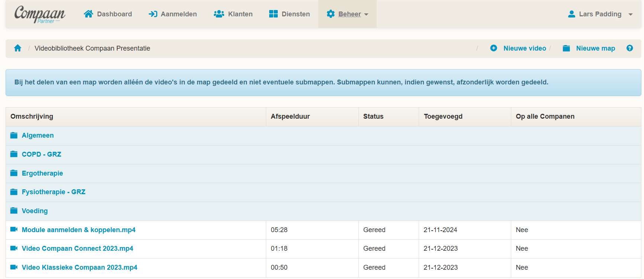644x279 pixels.
Task: Open the Beheer menu
Action: (347, 14)
